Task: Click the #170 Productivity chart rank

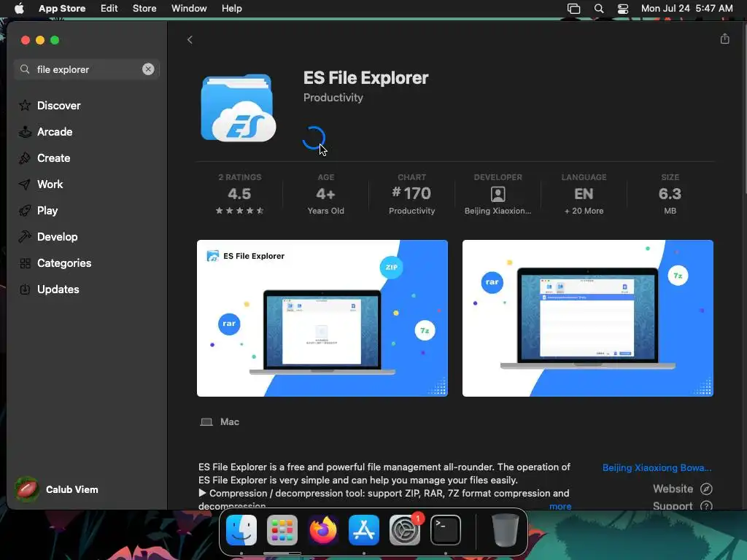Action: pos(411,194)
